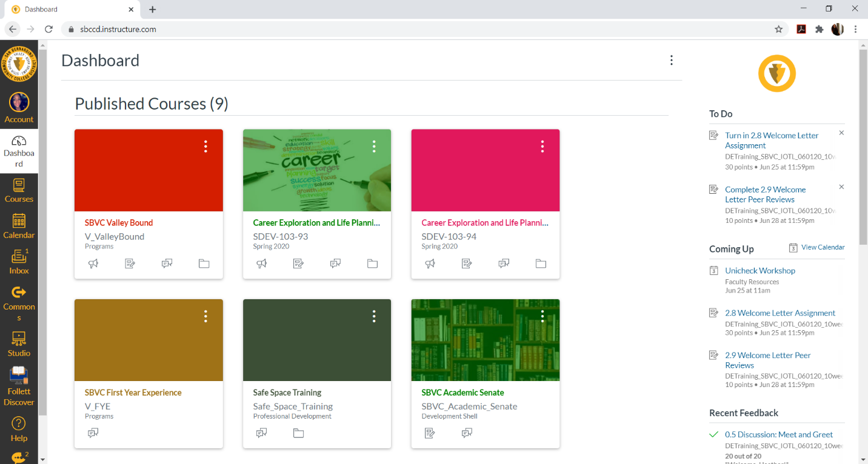Dismiss the Turn in 2.8 Welcome Letter to-do
868x464 pixels.
841,133
